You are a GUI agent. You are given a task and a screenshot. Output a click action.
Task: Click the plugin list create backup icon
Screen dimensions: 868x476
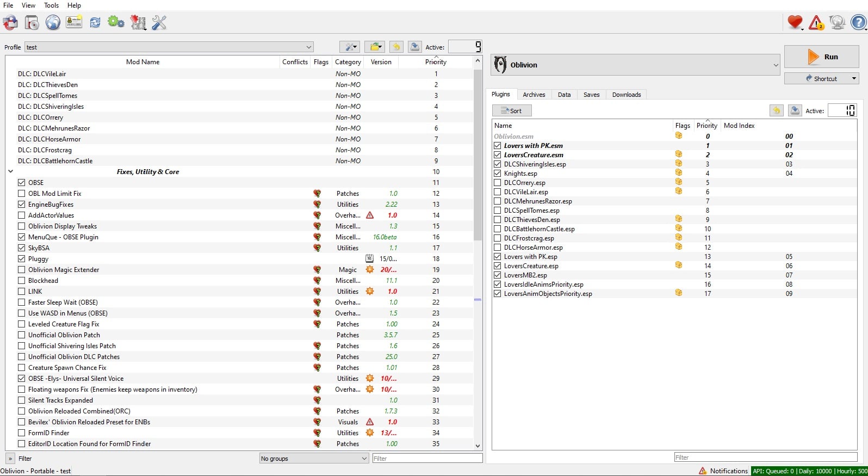pos(795,110)
